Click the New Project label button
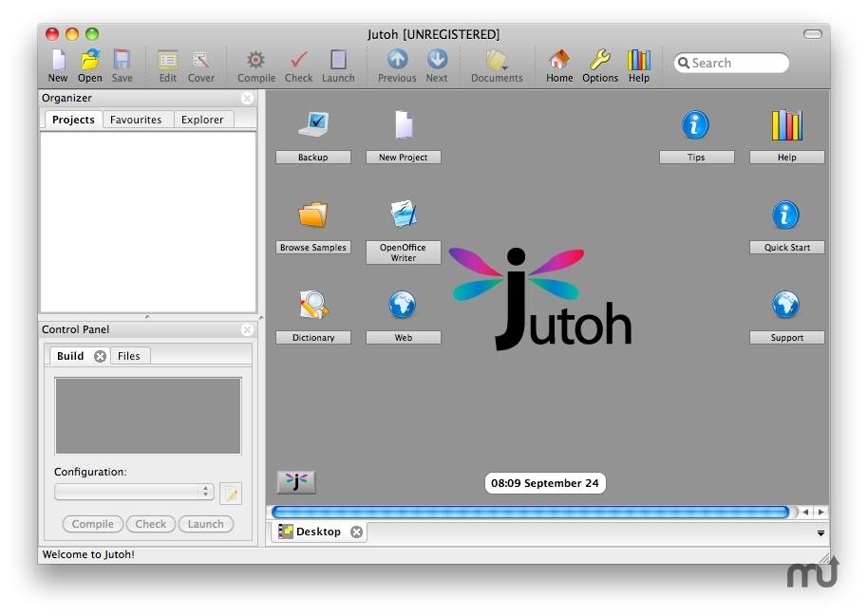Screen dimensions: 868x616 403,158
